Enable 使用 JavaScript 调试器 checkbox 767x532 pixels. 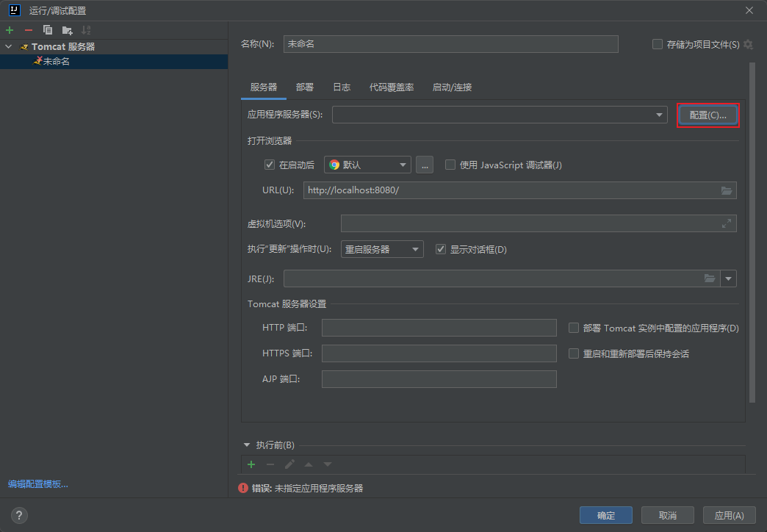click(x=450, y=165)
